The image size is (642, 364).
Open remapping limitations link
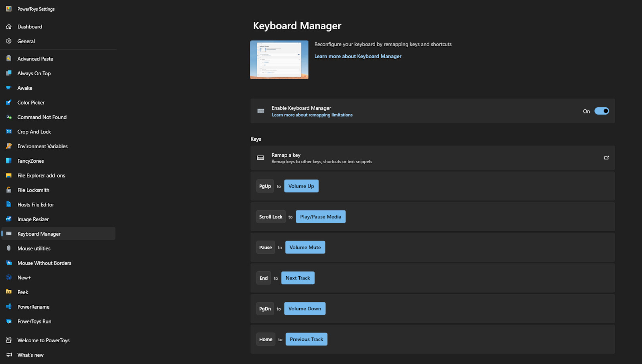[x=312, y=115]
